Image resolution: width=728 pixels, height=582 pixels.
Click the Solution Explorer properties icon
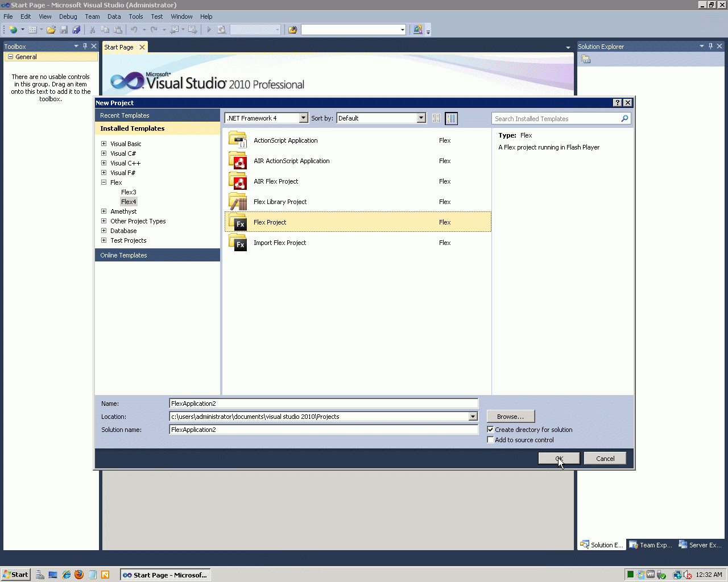(586, 60)
